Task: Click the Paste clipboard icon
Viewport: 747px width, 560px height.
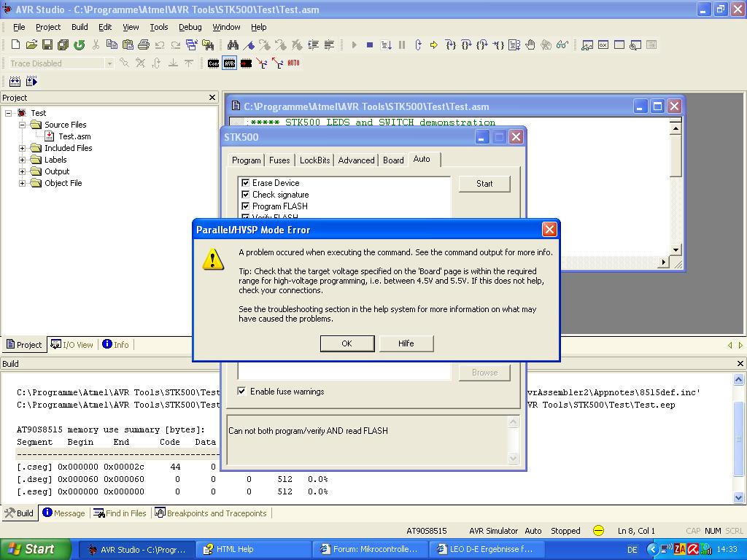Action: 128,44
